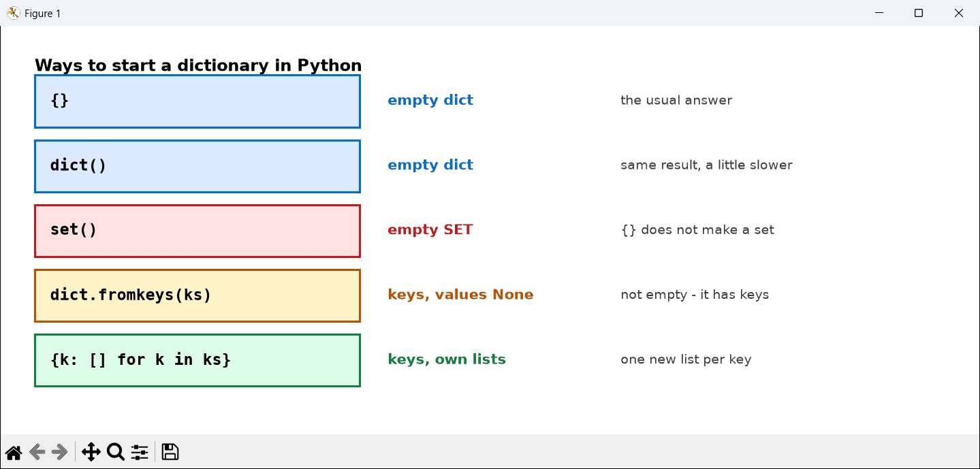This screenshot has width=980, height=469.
Task: Click the yellow dict.fromkeys(ks) box
Action: (197, 295)
